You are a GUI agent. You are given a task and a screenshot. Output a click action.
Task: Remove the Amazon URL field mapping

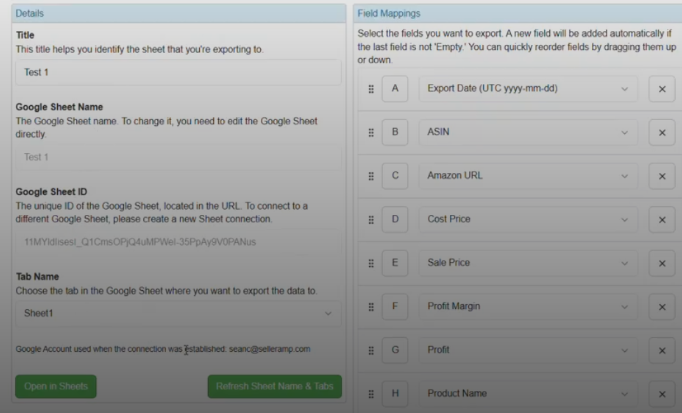click(662, 176)
